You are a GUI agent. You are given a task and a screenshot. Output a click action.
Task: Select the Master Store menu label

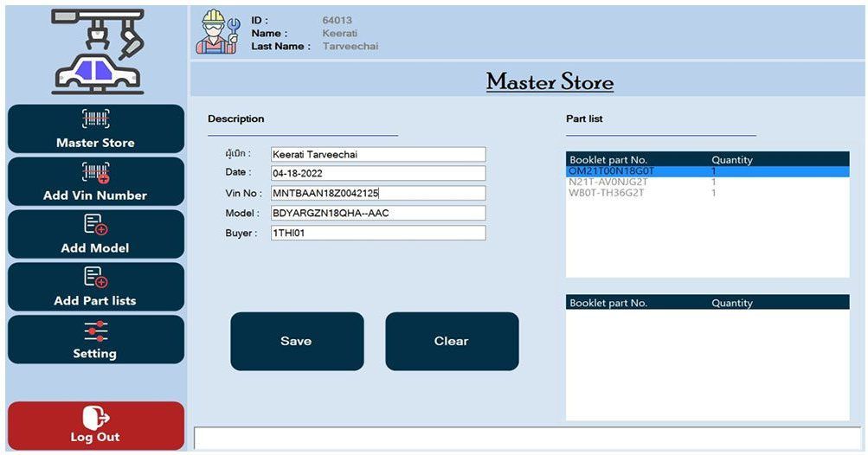95,143
